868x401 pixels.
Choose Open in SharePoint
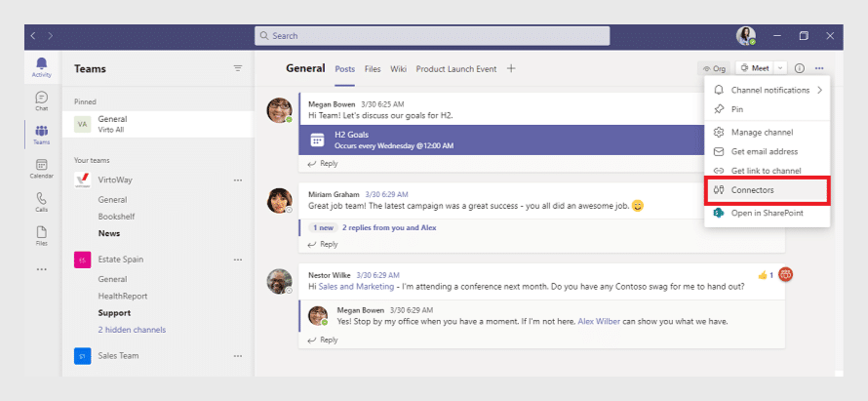(768, 214)
